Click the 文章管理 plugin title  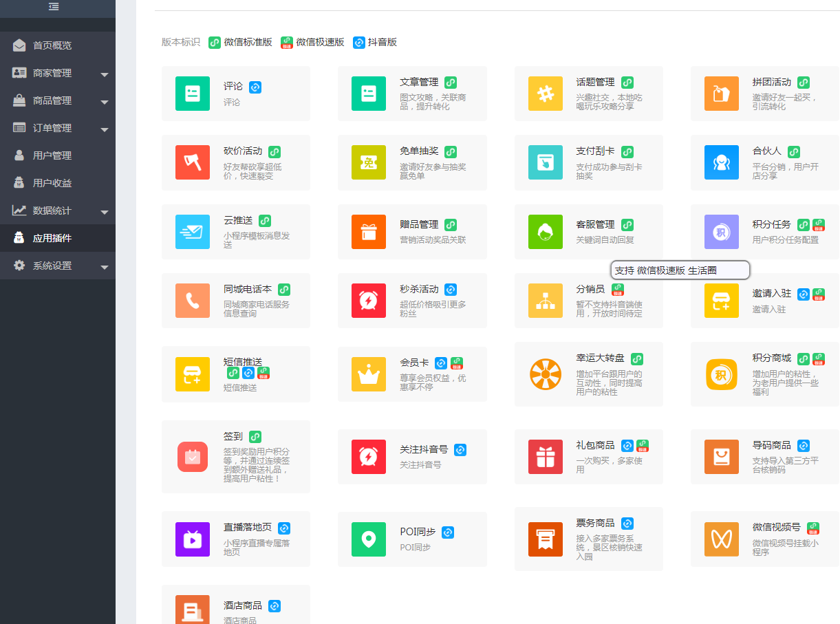tap(419, 82)
